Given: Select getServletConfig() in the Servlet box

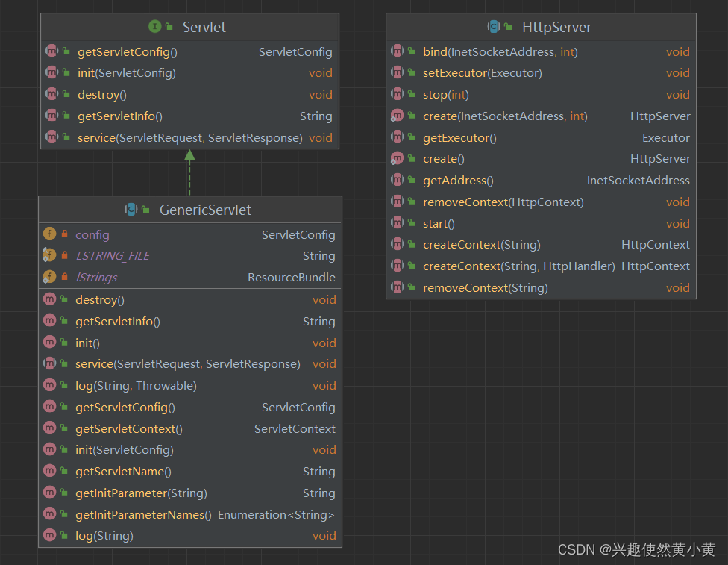Looking at the screenshot, I should pos(128,52).
